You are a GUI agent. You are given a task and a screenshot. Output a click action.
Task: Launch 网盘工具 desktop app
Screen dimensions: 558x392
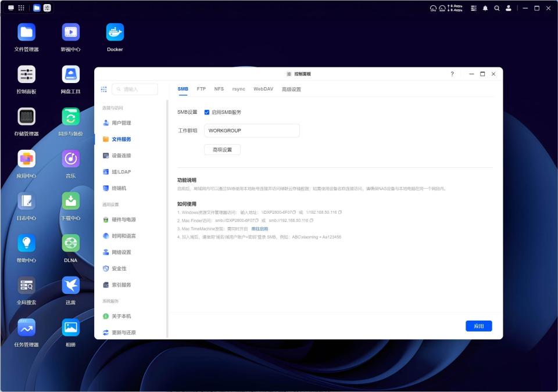coord(70,74)
